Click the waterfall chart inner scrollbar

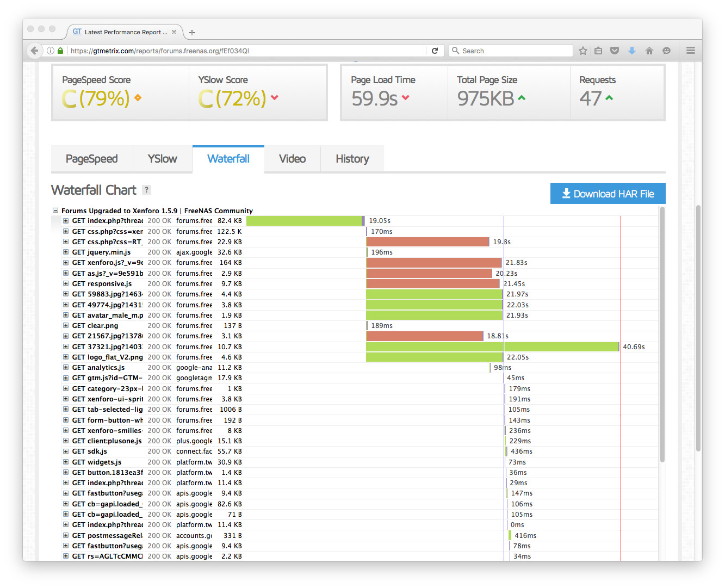[x=662, y=335]
